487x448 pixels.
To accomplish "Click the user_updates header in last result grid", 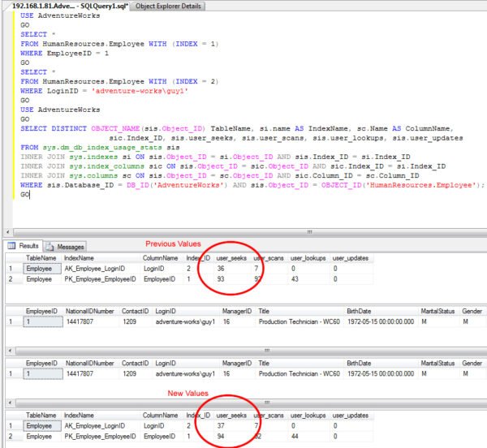I will [351, 416].
